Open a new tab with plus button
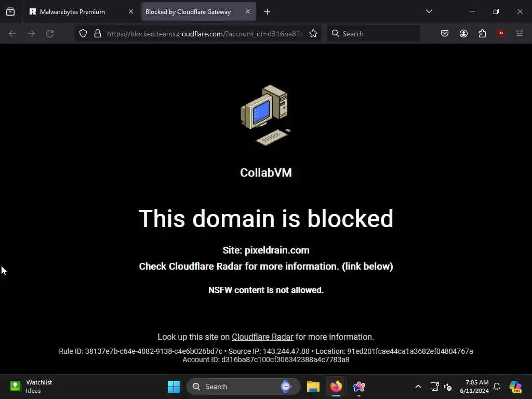Screen dimensions: 532x399 268,12
